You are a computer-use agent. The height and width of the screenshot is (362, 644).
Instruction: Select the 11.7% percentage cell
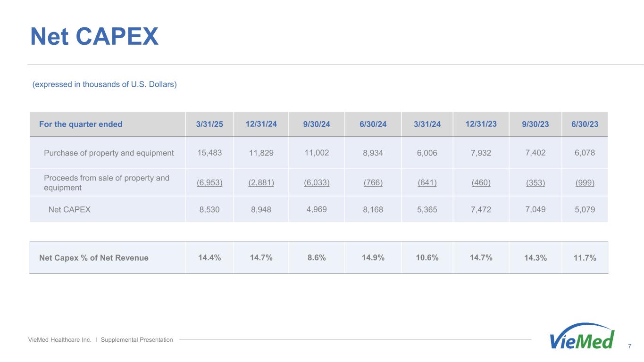585,258
